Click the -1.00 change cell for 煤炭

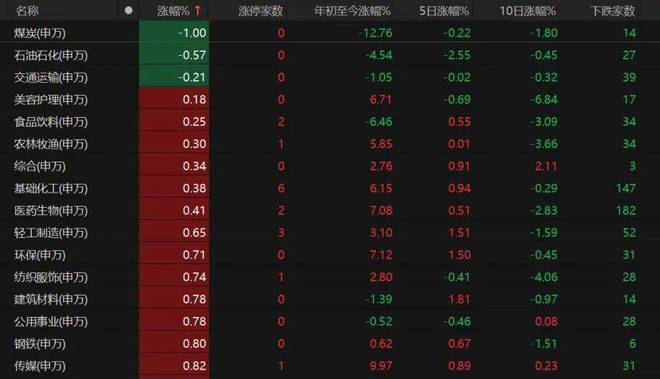[x=174, y=33]
